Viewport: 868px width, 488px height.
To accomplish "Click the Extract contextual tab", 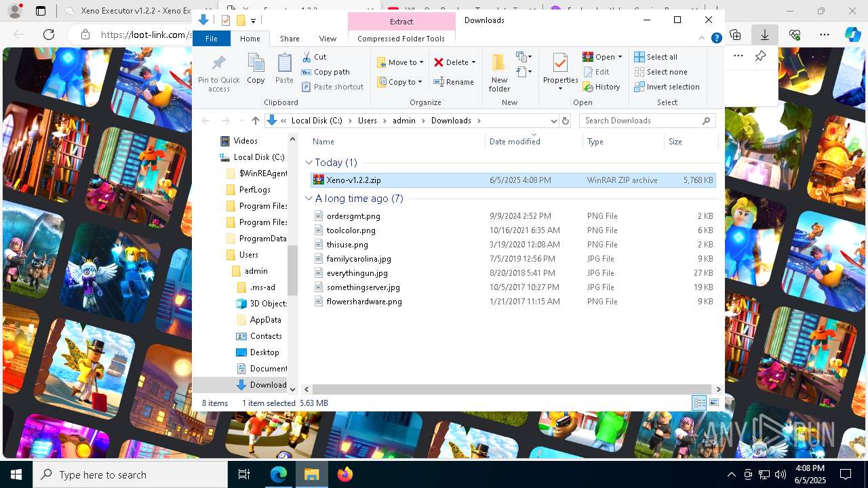I will click(x=401, y=22).
